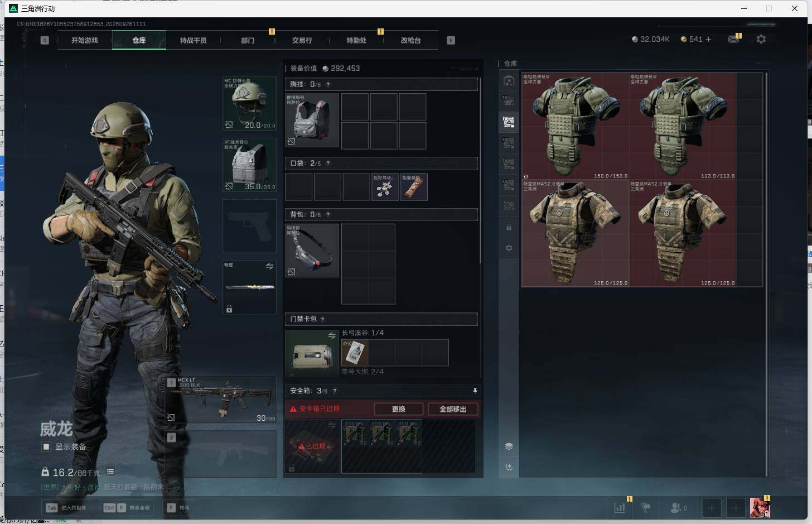Select the second ammo stack in safe box
The width and height of the screenshot is (812, 524).
(x=381, y=433)
